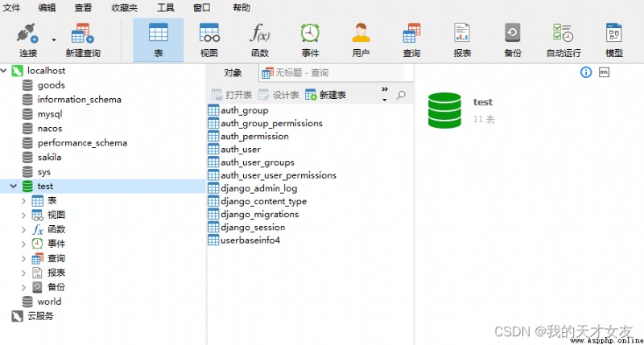This screenshot has width=644, height=345.
Task: Select the goods database
Action: (x=51, y=85)
